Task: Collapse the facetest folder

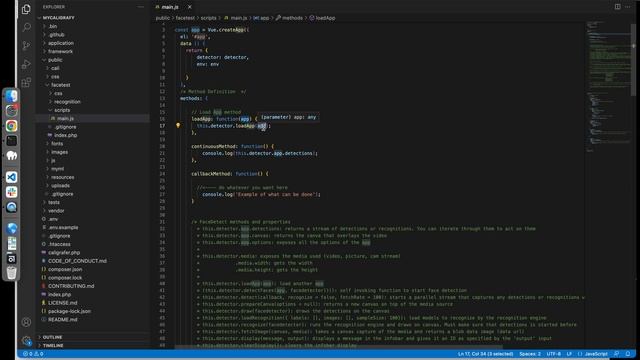Action: [x=61, y=85]
